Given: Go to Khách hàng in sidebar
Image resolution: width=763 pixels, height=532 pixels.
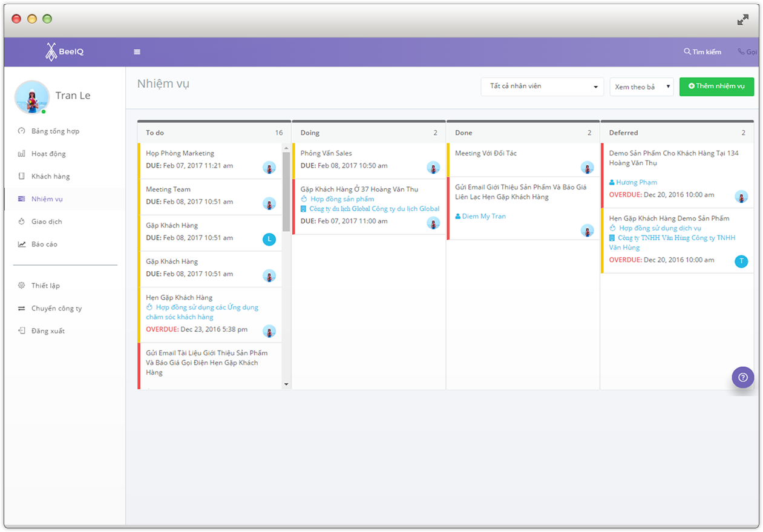Looking at the screenshot, I should click(x=50, y=177).
